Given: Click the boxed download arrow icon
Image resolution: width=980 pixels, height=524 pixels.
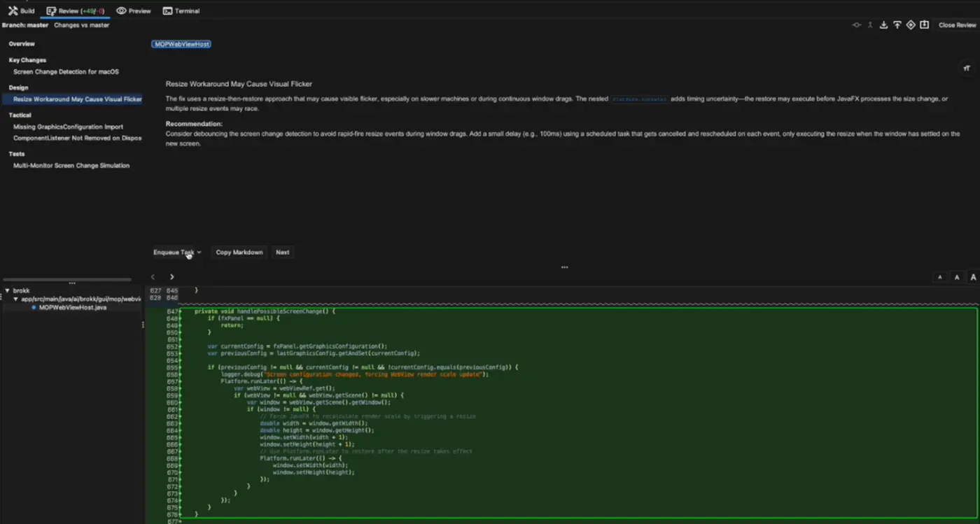Looking at the screenshot, I should coord(924,25).
